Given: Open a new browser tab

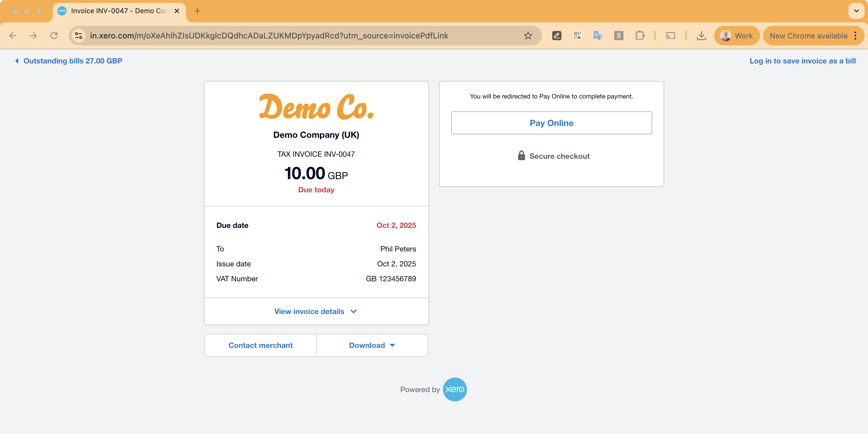Looking at the screenshot, I should point(197,11).
